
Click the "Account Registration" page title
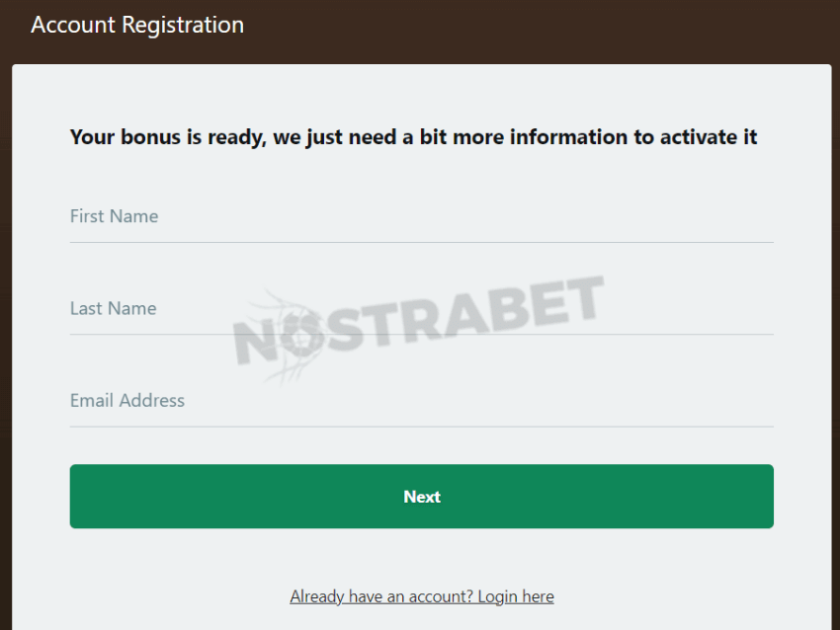pyautogui.click(x=137, y=25)
